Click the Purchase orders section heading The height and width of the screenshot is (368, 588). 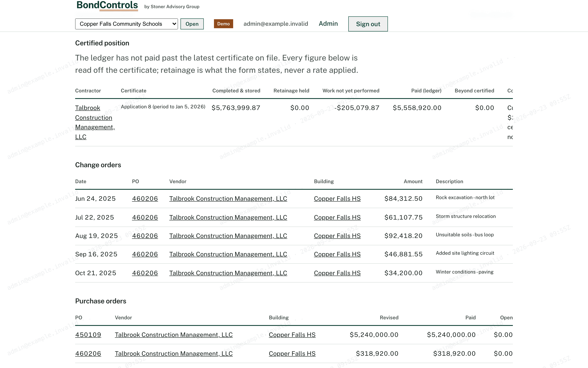[101, 301]
